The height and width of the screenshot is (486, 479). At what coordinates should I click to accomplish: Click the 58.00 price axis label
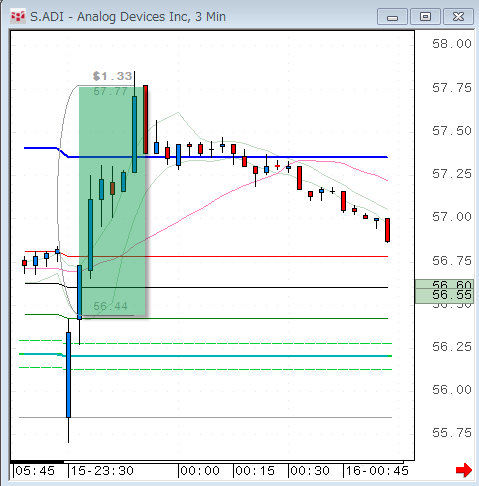[x=452, y=44]
